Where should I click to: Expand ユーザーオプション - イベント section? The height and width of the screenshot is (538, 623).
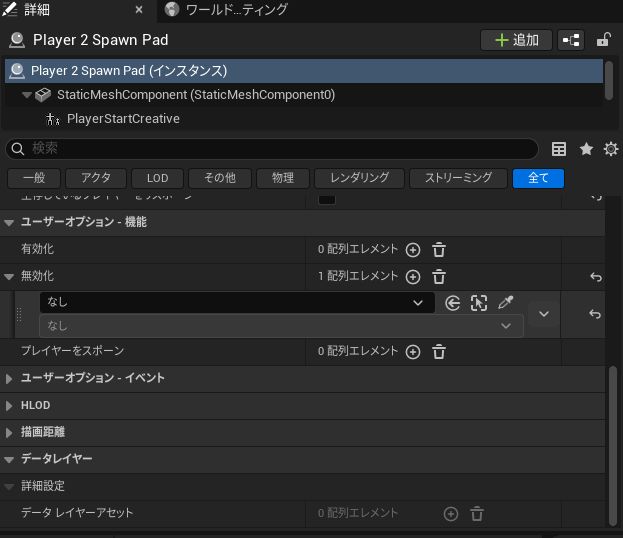pyautogui.click(x=9, y=378)
